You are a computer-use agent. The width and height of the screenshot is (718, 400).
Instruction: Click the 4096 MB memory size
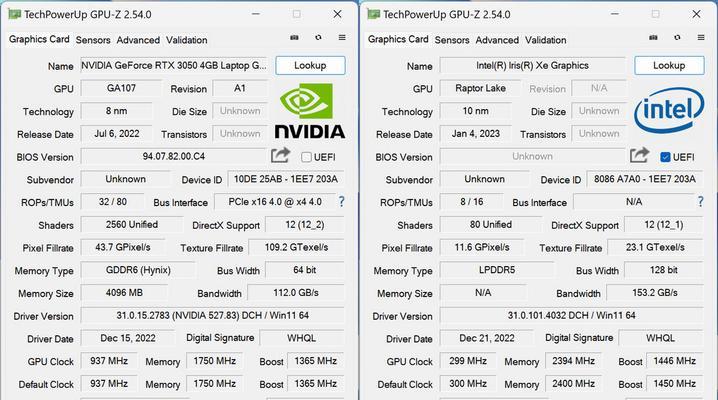pos(124,292)
